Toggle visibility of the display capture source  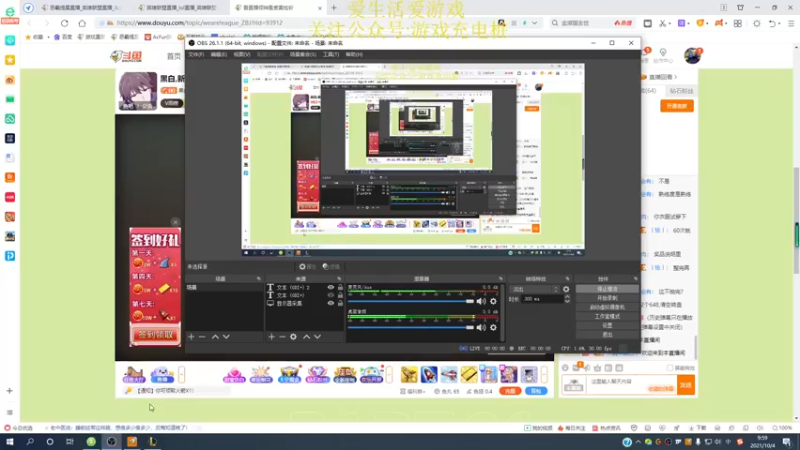331,303
